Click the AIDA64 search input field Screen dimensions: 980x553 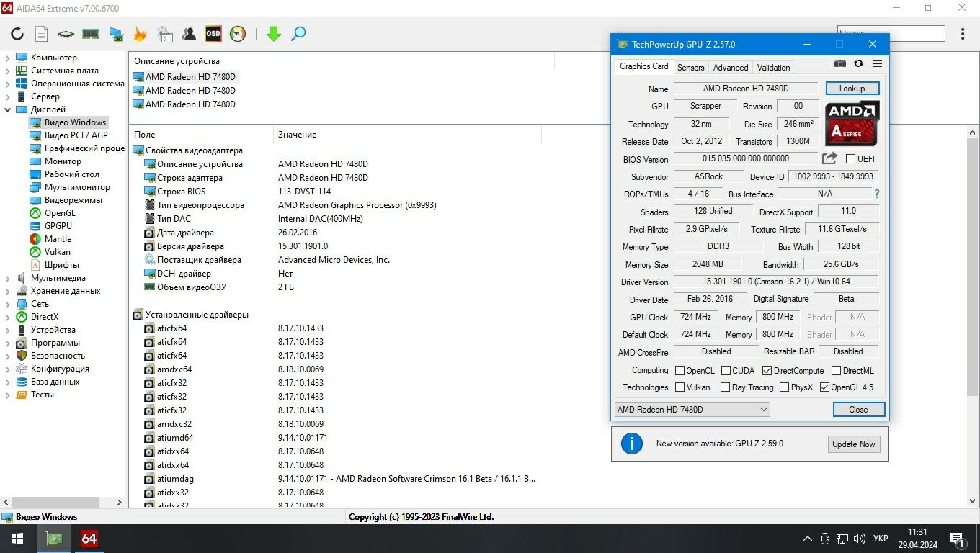click(891, 33)
